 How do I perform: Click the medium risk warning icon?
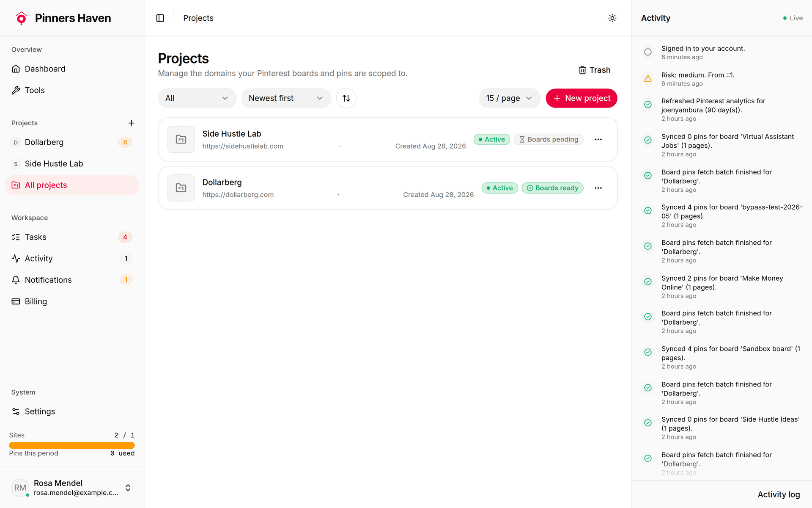coord(648,79)
